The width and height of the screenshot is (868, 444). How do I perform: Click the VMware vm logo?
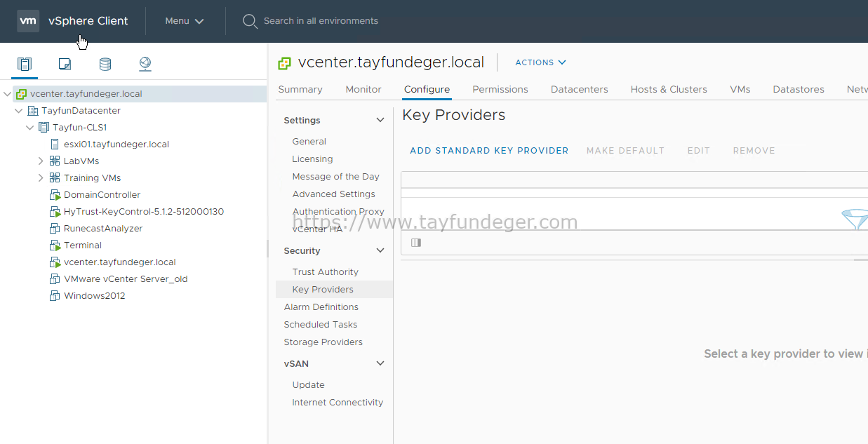(28, 21)
